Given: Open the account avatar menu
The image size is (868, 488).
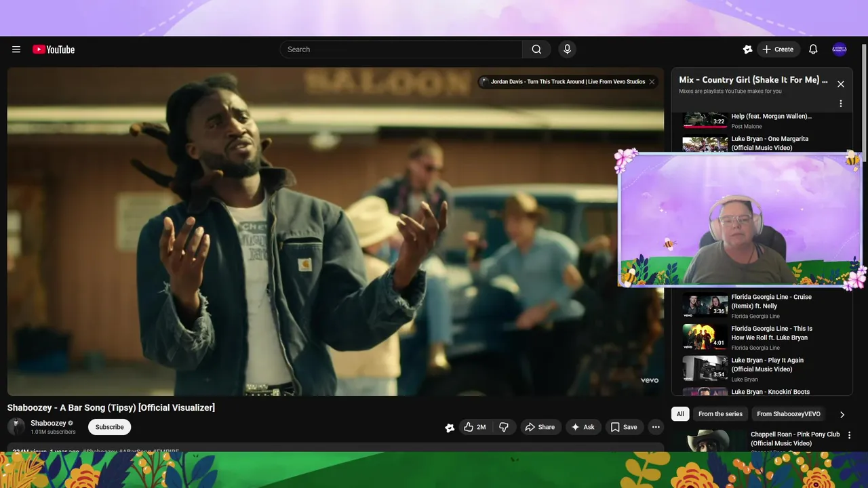Looking at the screenshot, I should [840, 49].
